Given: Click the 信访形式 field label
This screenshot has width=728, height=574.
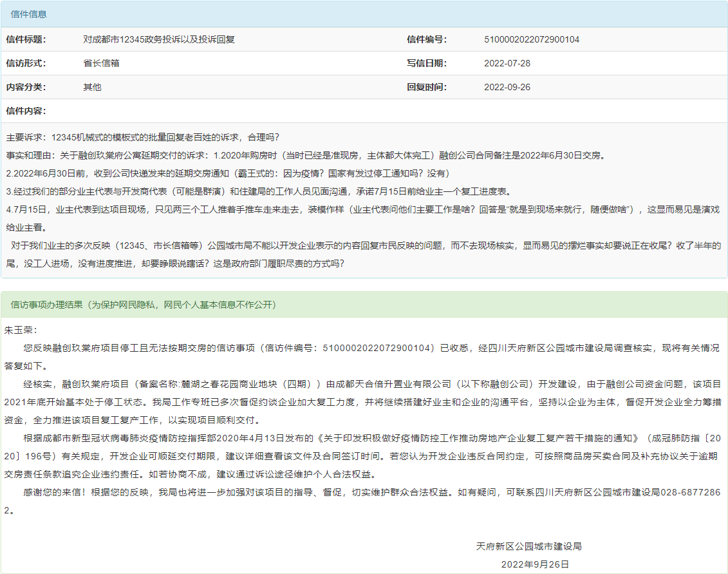Looking at the screenshot, I should 26,63.
